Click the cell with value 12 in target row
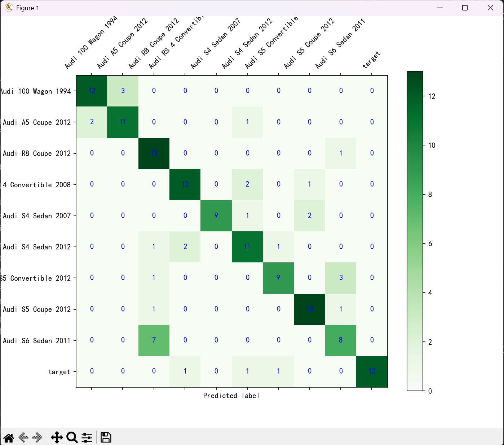 click(x=372, y=371)
